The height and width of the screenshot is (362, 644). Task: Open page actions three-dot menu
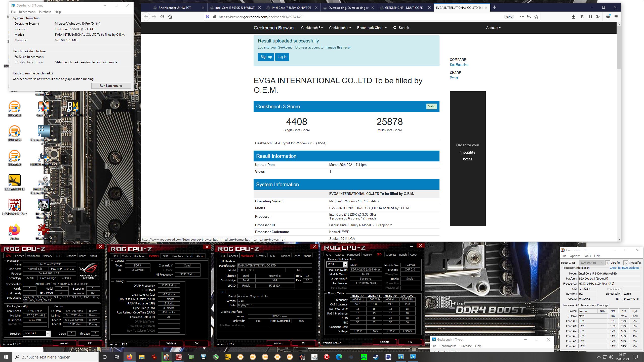tap(522, 17)
